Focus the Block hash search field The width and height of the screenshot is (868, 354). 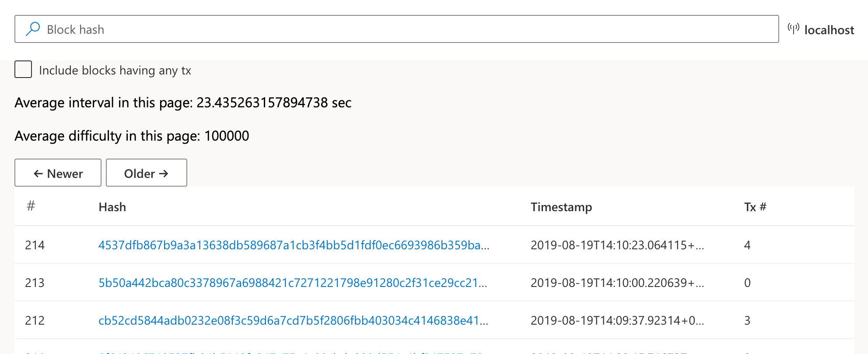[396, 29]
